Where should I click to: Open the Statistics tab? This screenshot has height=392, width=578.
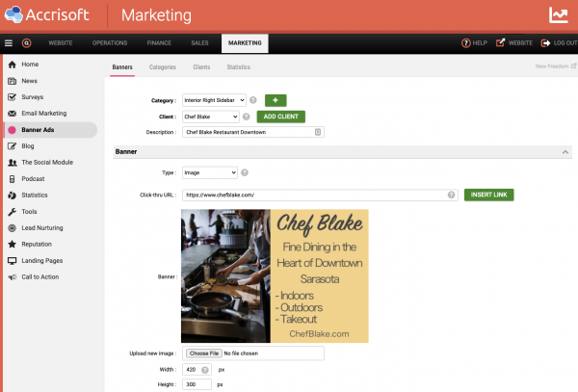point(239,67)
